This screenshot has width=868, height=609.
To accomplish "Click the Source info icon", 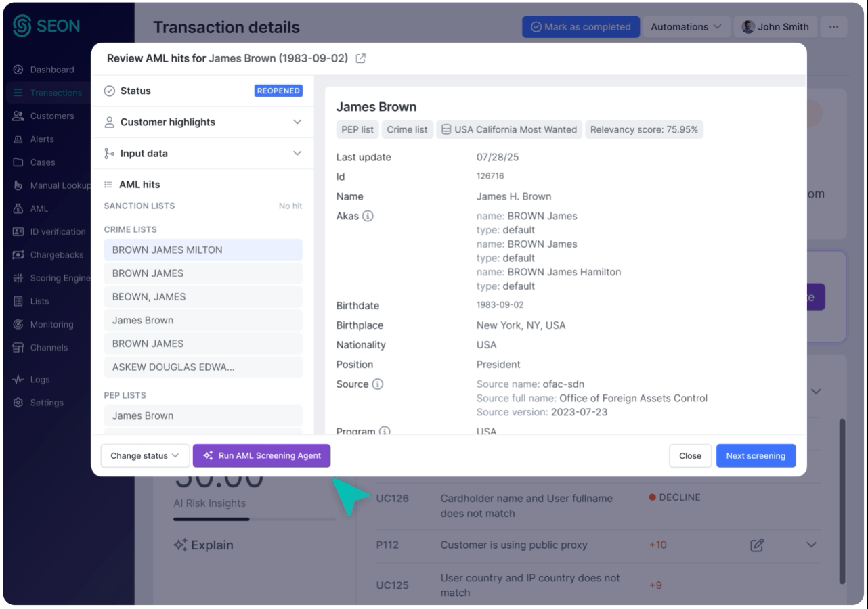I will [x=378, y=384].
